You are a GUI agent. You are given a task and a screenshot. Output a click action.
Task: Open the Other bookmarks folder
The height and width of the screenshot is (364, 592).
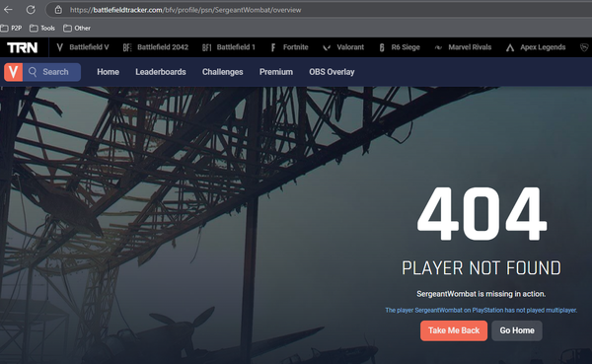(77, 28)
